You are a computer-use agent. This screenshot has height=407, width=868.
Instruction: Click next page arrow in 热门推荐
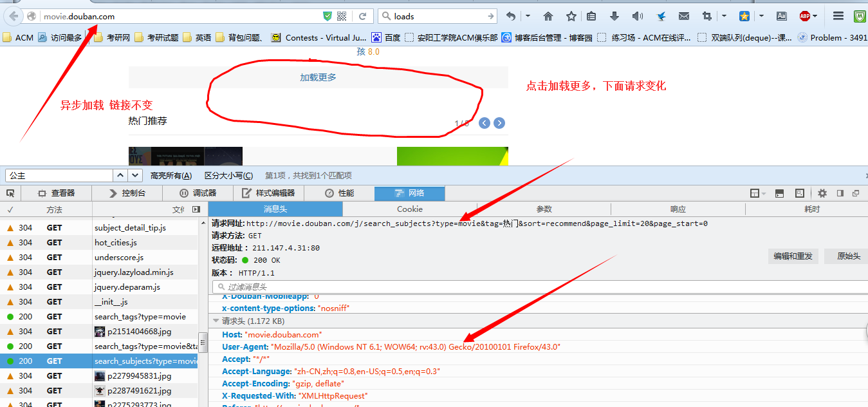tap(499, 123)
